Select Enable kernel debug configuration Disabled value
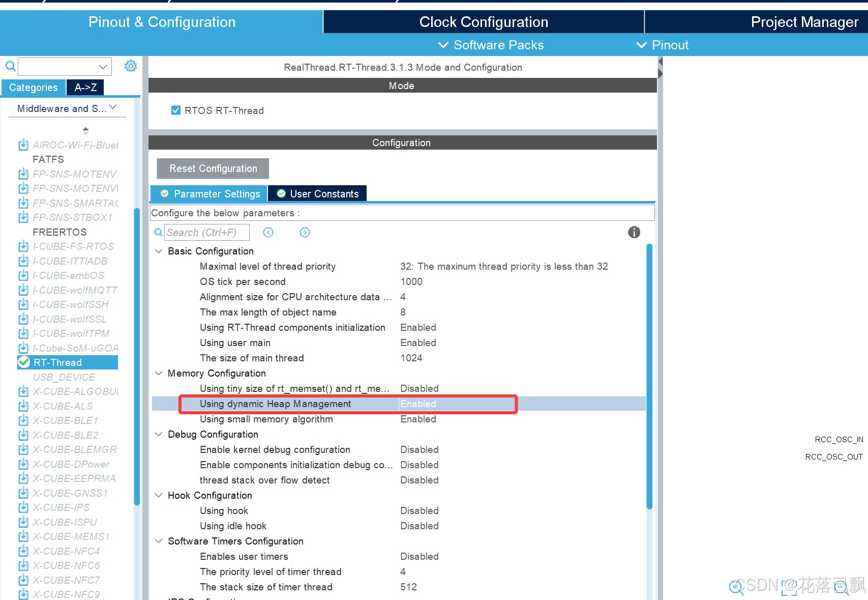 pos(420,449)
